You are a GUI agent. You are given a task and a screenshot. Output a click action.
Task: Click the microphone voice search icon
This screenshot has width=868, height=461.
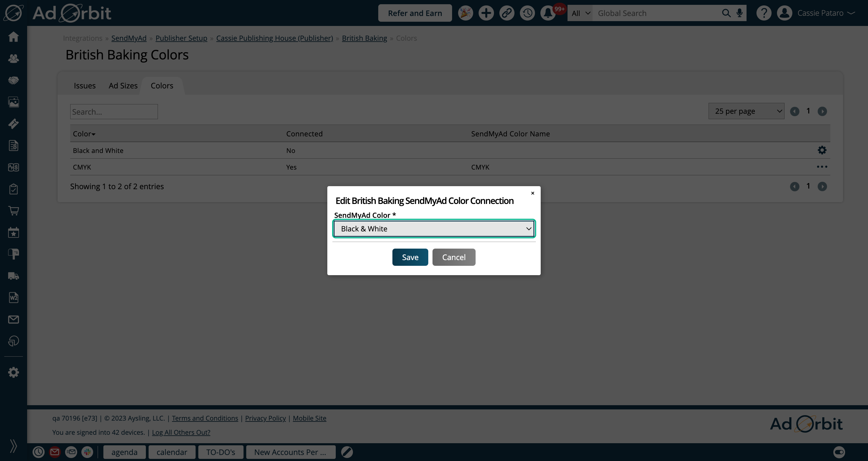[739, 13]
